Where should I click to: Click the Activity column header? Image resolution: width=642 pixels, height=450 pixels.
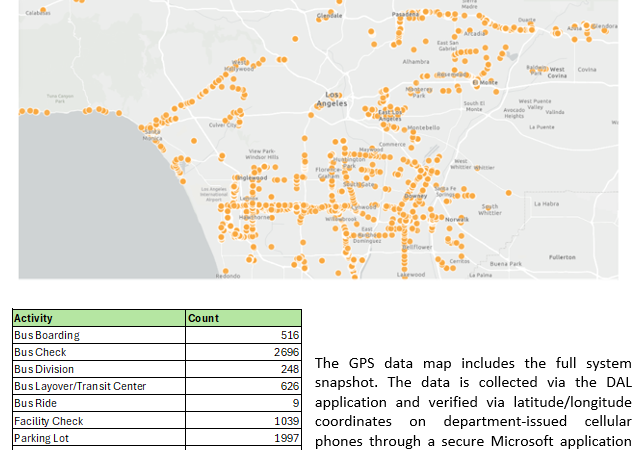pos(34,318)
